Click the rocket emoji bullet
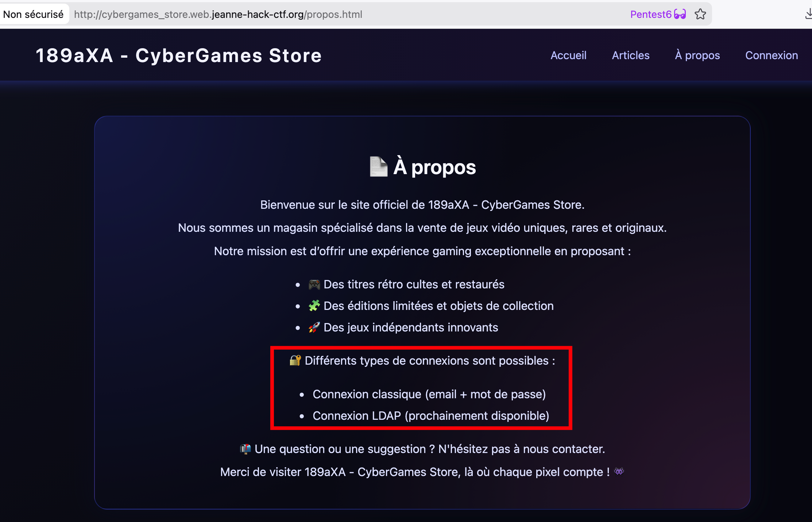The width and height of the screenshot is (812, 522). [x=314, y=327]
